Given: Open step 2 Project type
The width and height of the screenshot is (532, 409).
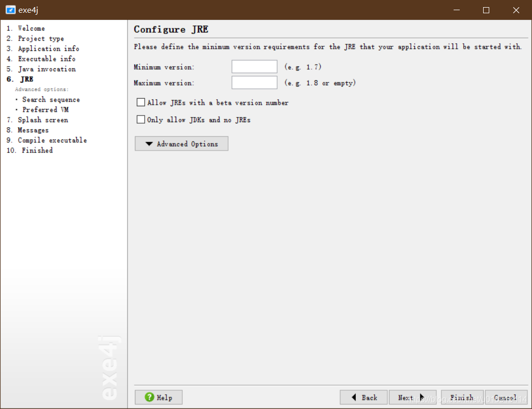Looking at the screenshot, I should (x=35, y=39).
